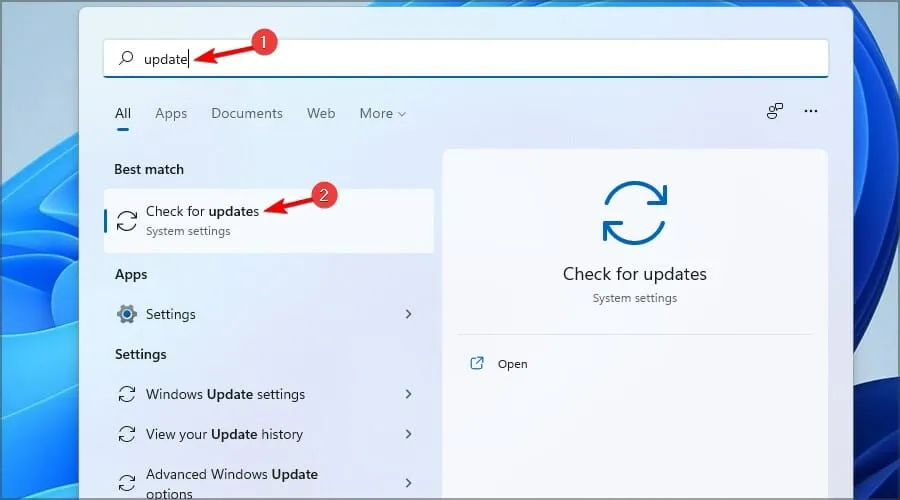Click the Settings gear icon

pos(127,314)
